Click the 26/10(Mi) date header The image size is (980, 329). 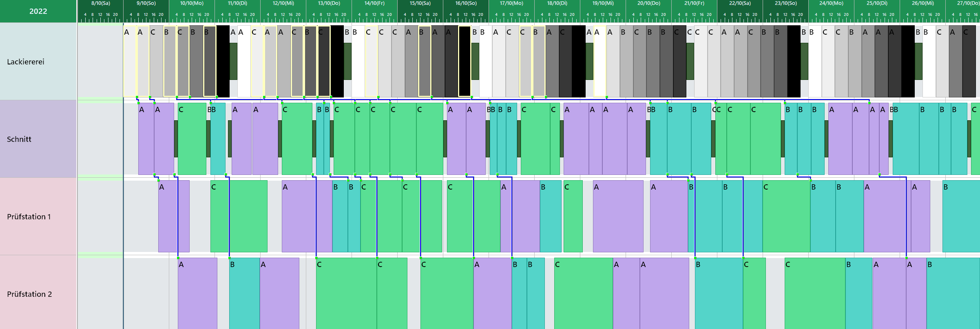click(x=922, y=3)
